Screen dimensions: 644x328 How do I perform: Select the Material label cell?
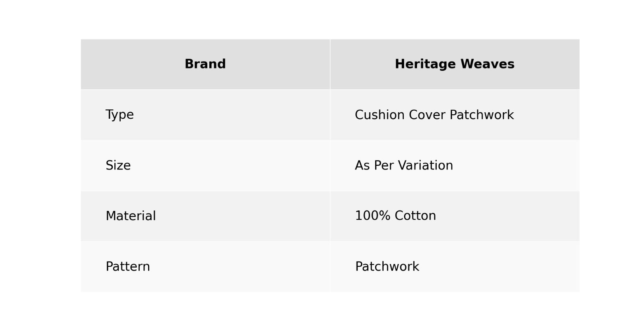[130, 216]
